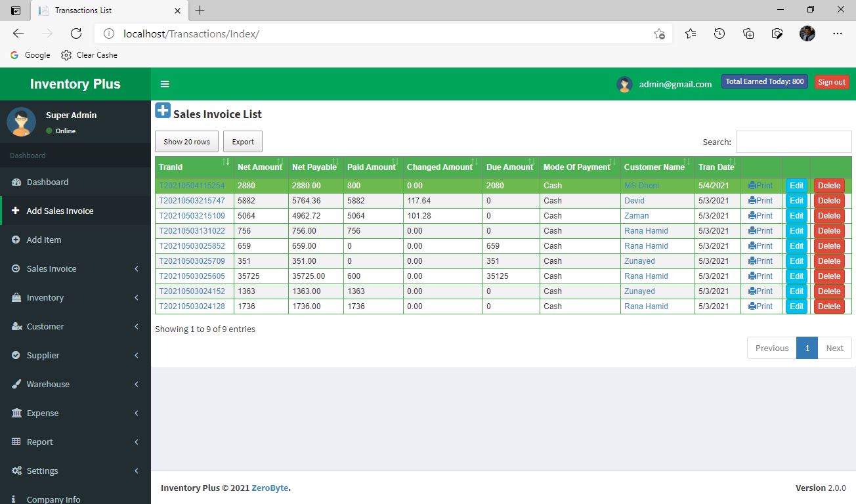Click the Export button
The image size is (856, 504).
(242, 141)
